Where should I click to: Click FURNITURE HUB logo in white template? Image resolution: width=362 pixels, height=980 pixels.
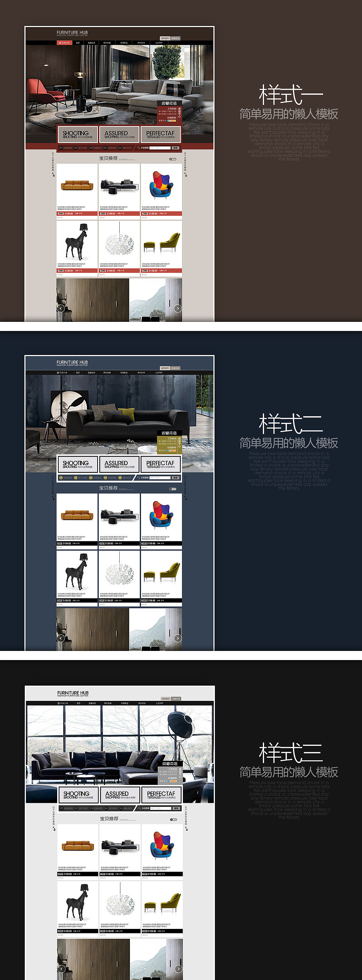pyautogui.click(x=73, y=694)
